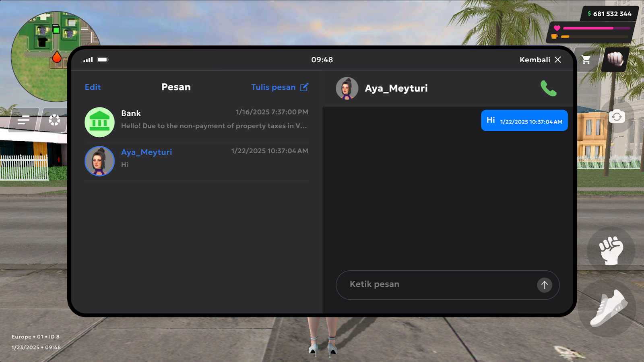Call Aya_Meyturi with the green phone icon
The image size is (644, 362).
click(548, 88)
